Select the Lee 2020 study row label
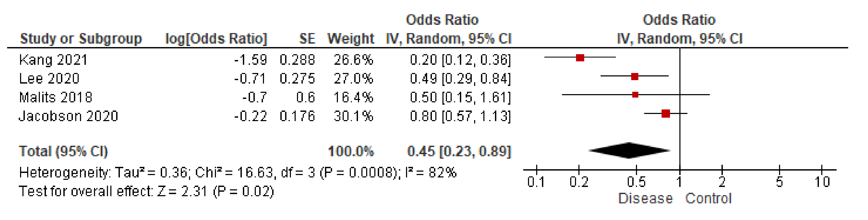Screen dimensions: 868x220 click(x=49, y=79)
